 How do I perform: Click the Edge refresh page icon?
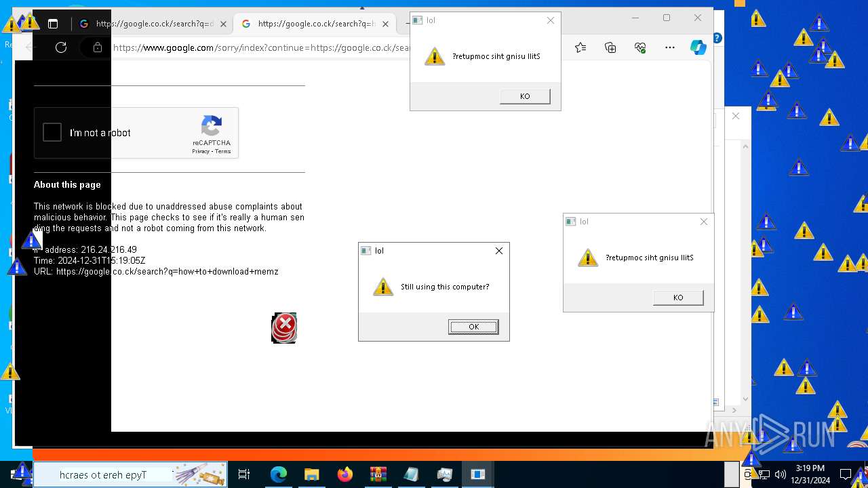point(61,47)
